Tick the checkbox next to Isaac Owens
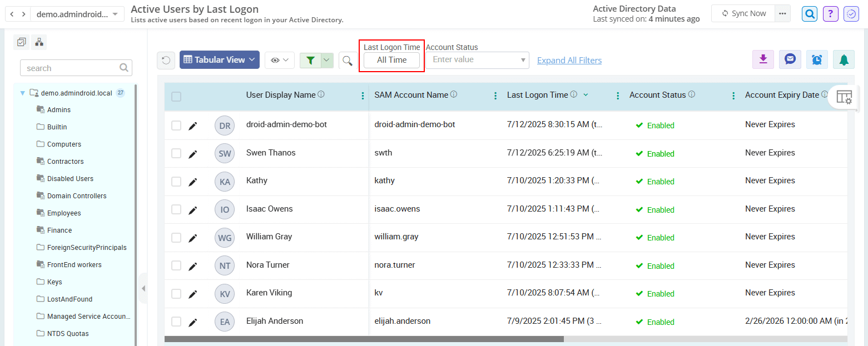 176,209
